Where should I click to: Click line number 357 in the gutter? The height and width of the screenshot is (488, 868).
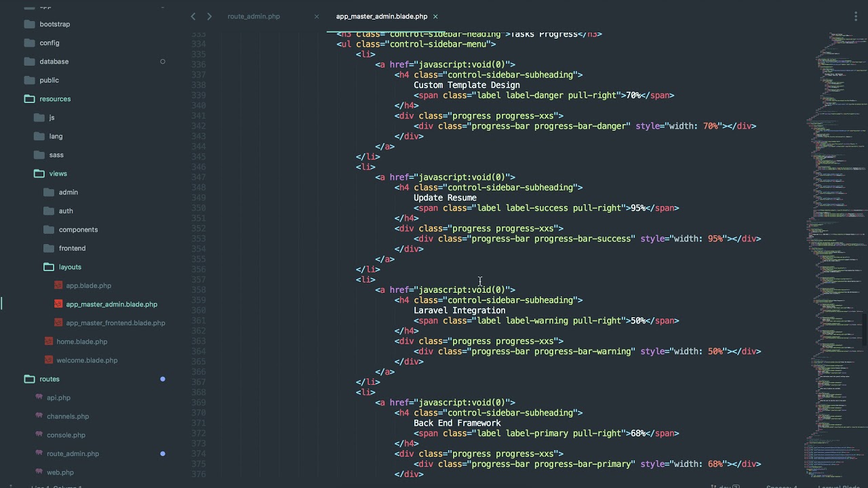click(x=198, y=279)
